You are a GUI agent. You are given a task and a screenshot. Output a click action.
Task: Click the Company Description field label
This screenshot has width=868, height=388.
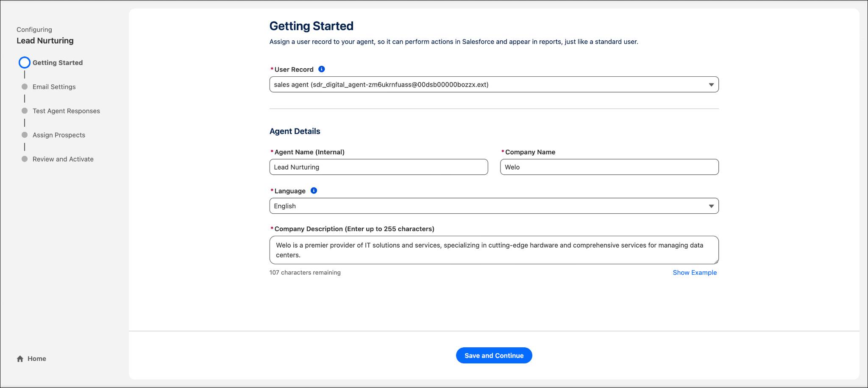pyautogui.click(x=354, y=229)
